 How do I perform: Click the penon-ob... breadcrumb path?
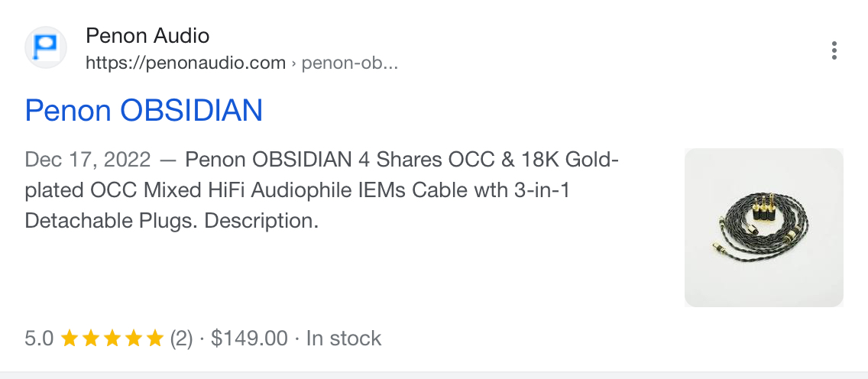coord(350,63)
